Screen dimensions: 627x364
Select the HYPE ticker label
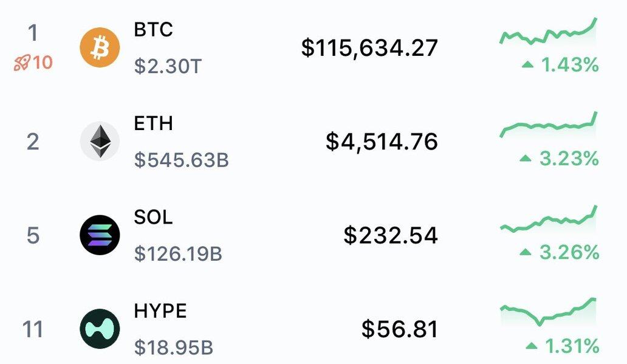pos(160,311)
